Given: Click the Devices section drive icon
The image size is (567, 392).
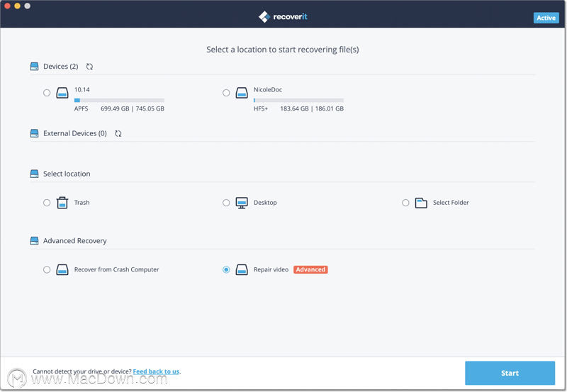Looking at the screenshot, I should 34,67.
